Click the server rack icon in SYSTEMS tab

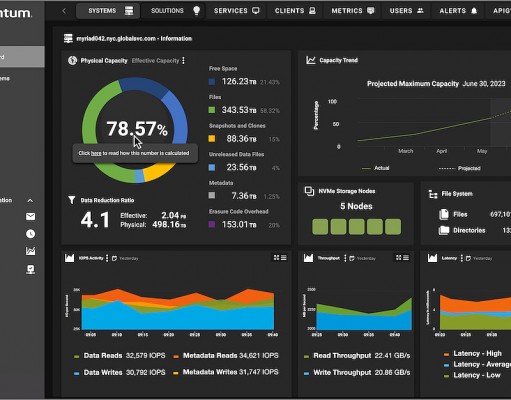[129, 11]
